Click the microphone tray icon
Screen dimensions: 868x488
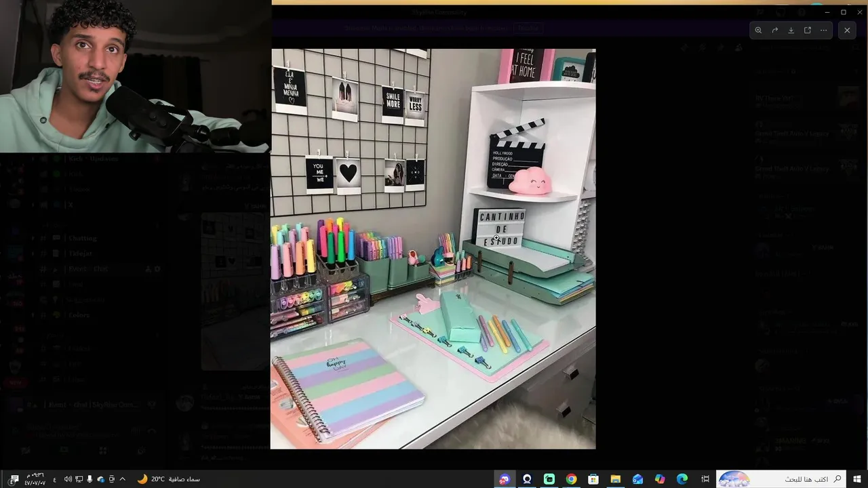point(90,479)
